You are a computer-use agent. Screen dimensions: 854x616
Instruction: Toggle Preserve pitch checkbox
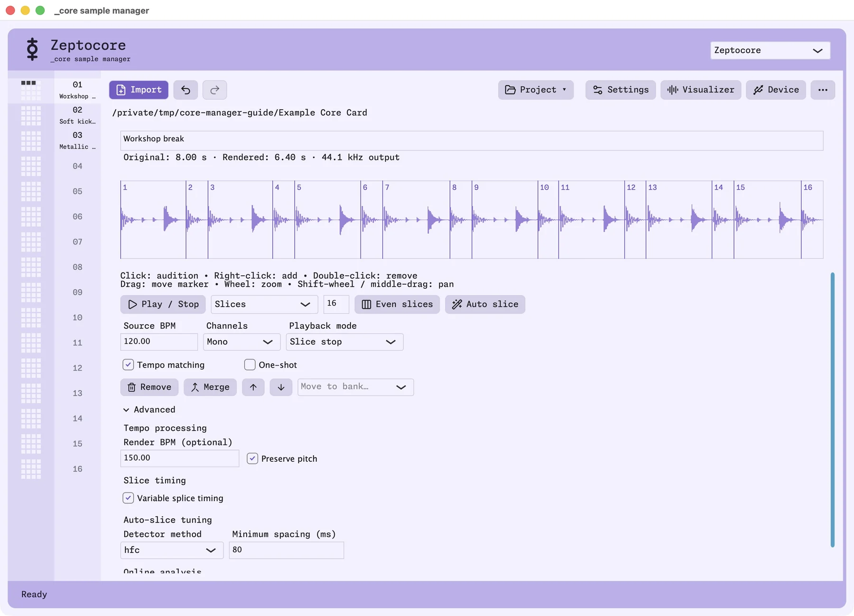(x=252, y=458)
